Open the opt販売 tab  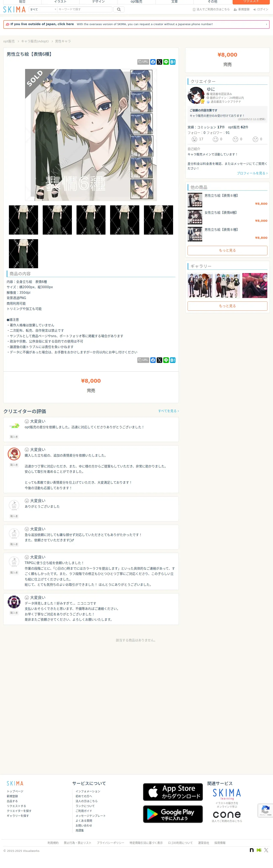tap(136, 2)
